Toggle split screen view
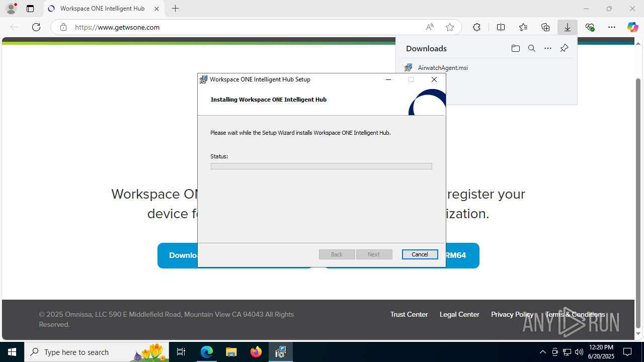The width and height of the screenshot is (644, 362). (x=501, y=27)
